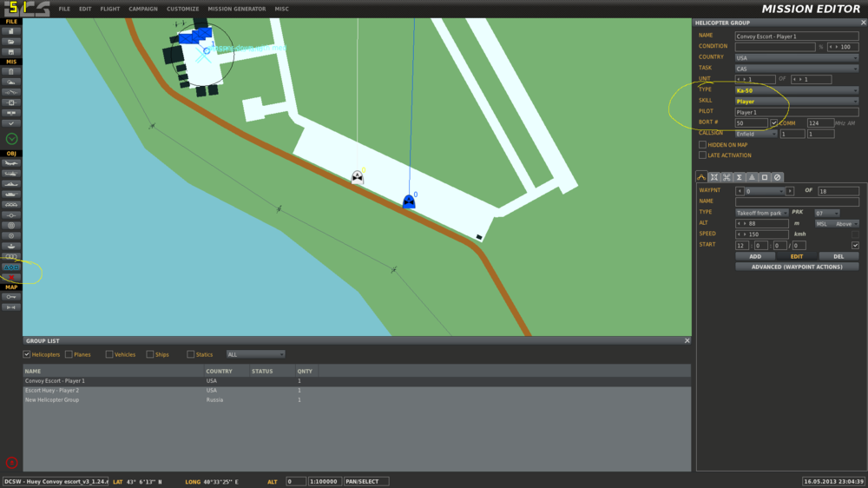Open the payload tab next to route
Viewport: 868px width, 488px height.
(714, 177)
